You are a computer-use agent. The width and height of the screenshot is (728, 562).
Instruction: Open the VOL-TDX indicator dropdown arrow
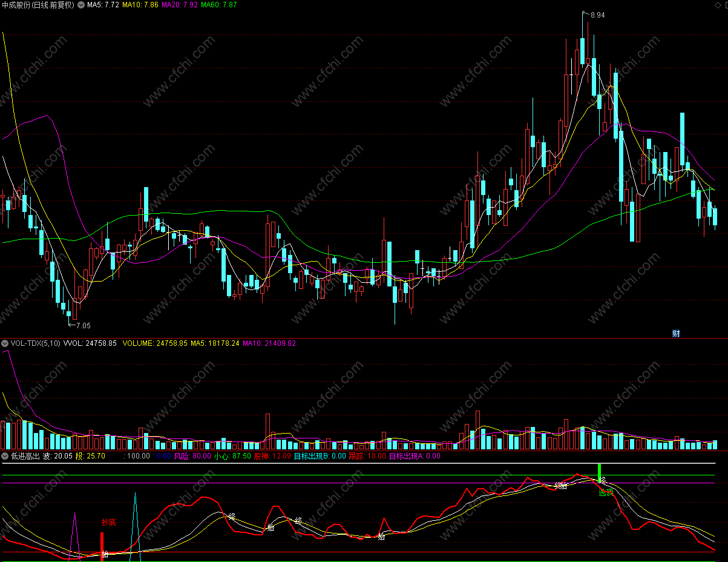[x=5, y=343]
